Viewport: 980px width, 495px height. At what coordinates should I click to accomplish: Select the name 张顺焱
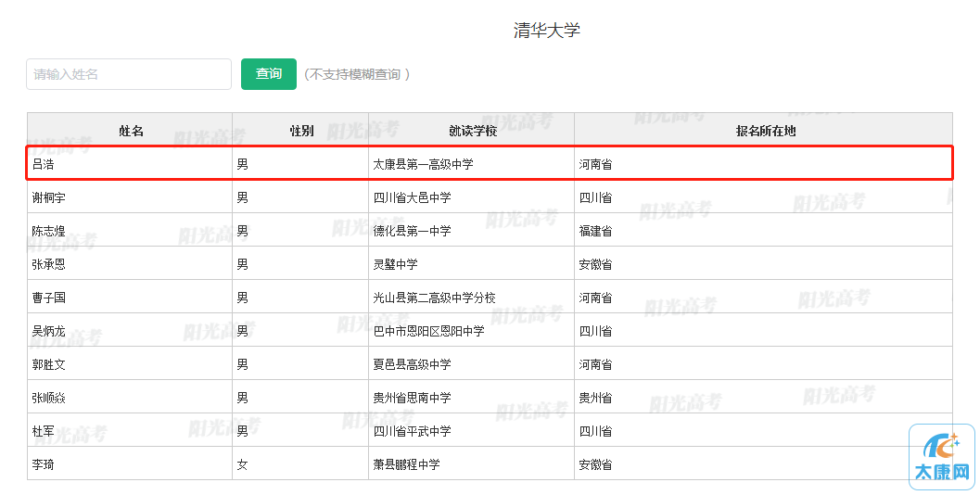[x=49, y=398]
